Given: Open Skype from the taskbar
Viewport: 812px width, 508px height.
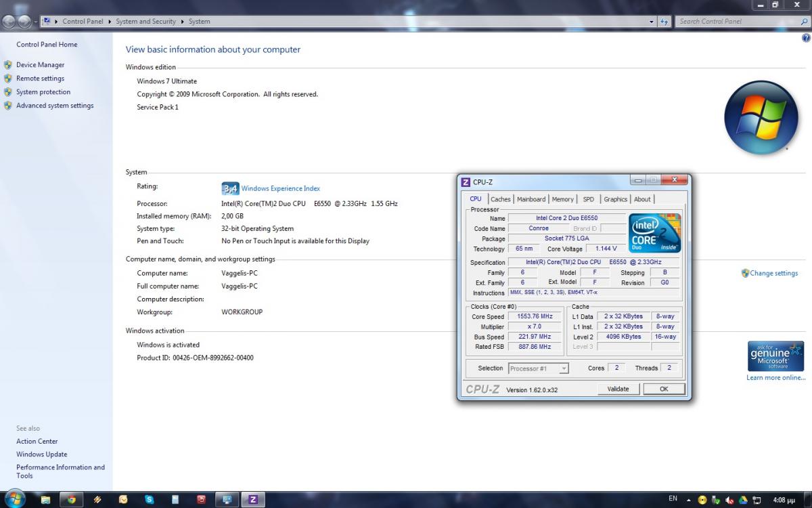Looking at the screenshot, I should [149, 500].
